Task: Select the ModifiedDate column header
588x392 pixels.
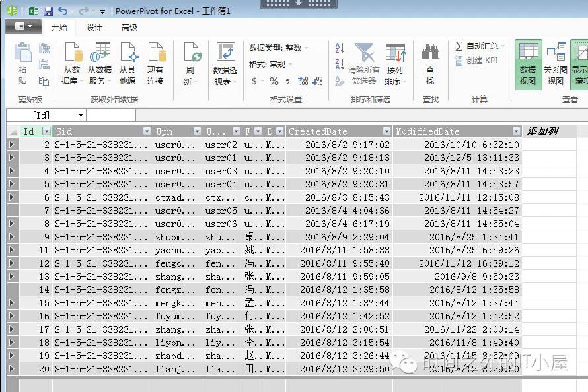Action: 457,131
